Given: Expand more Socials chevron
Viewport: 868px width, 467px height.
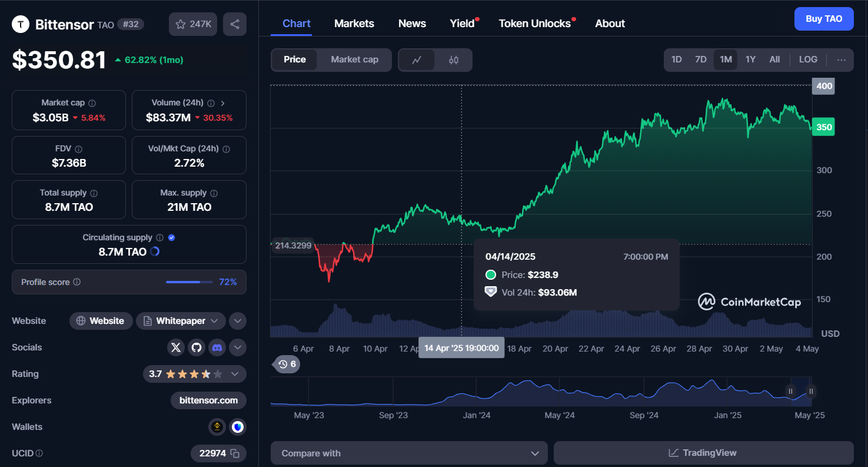Looking at the screenshot, I should (x=238, y=347).
